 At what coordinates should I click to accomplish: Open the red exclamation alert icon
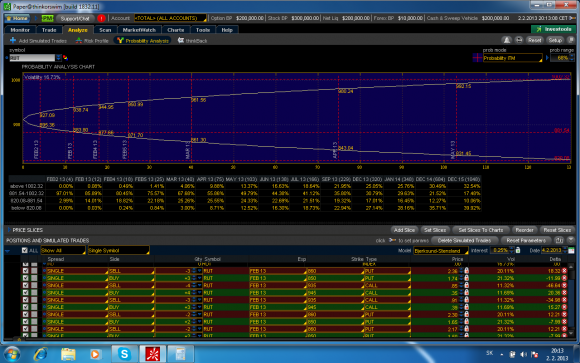pos(101,18)
